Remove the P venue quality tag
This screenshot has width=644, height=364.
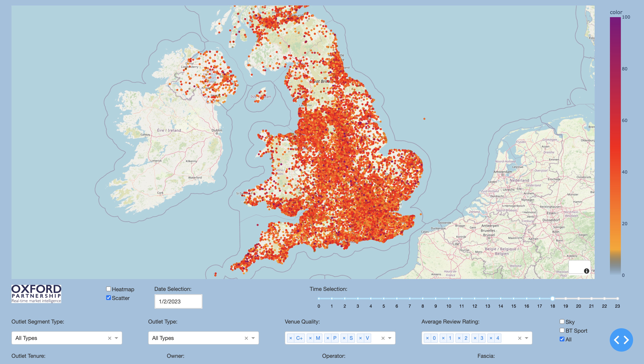[328, 338]
